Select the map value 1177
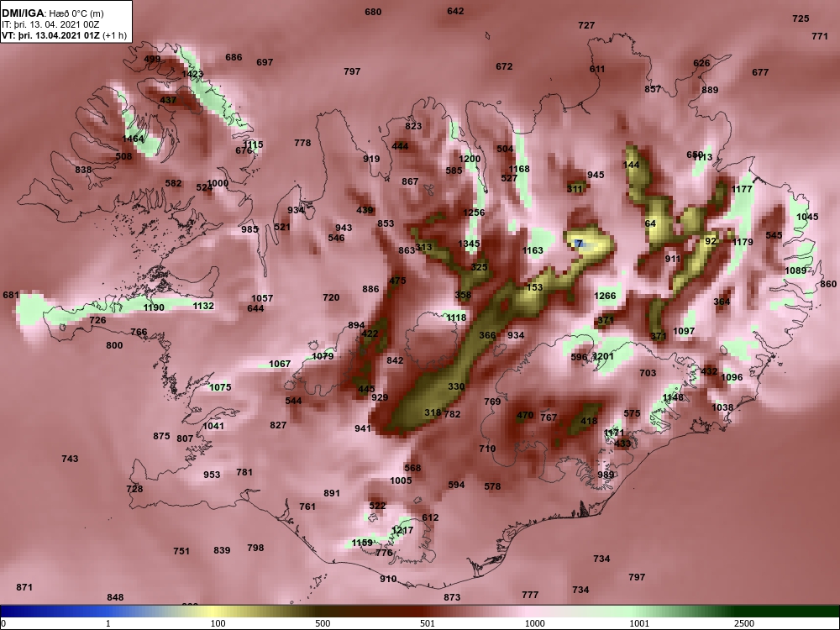The width and height of the screenshot is (840, 630). tap(742, 189)
